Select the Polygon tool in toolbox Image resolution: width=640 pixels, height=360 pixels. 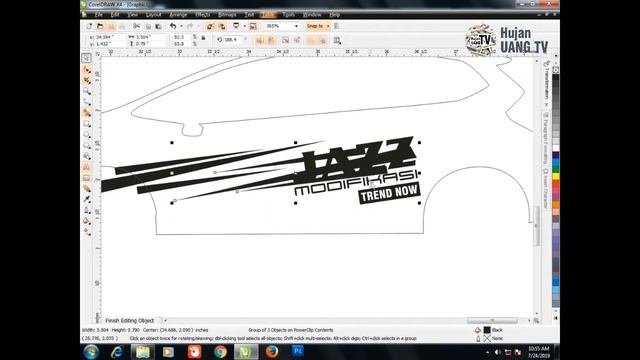[x=87, y=145]
